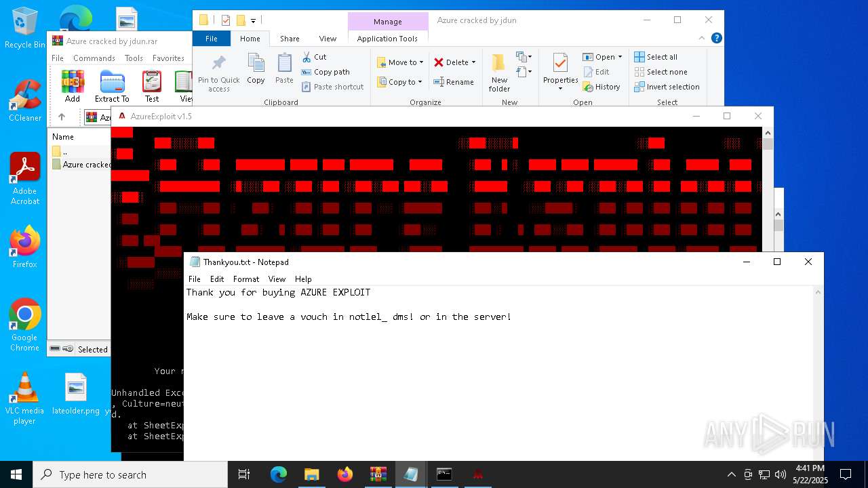Image resolution: width=868 pixels, height=488 pixels.
Task: Open Explorer Help question mark icon
Action: 716,39
